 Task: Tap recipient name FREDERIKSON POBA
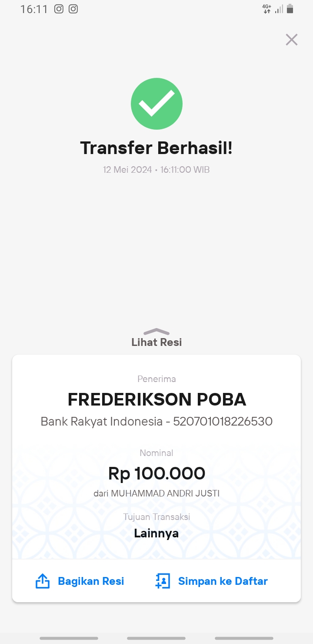(157, 399)
